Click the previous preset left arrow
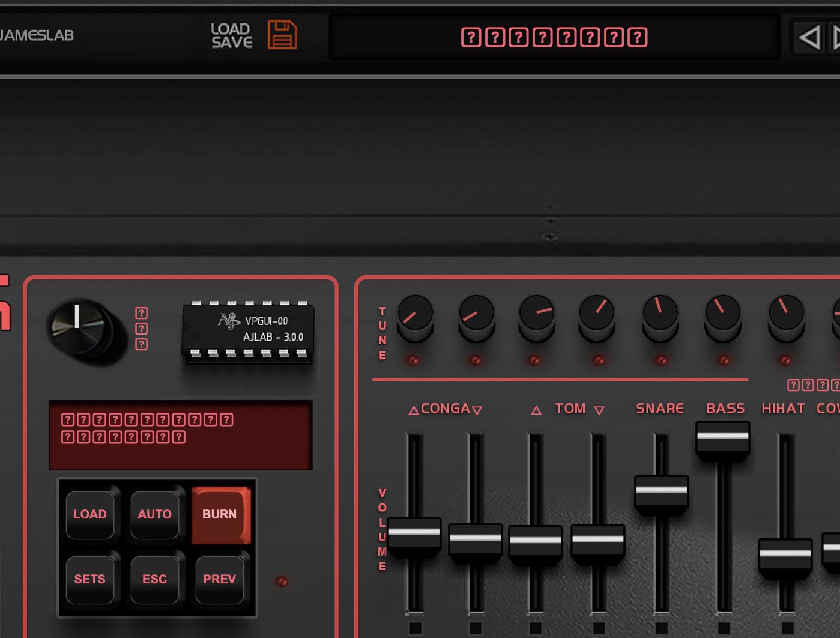 (809, 38)
